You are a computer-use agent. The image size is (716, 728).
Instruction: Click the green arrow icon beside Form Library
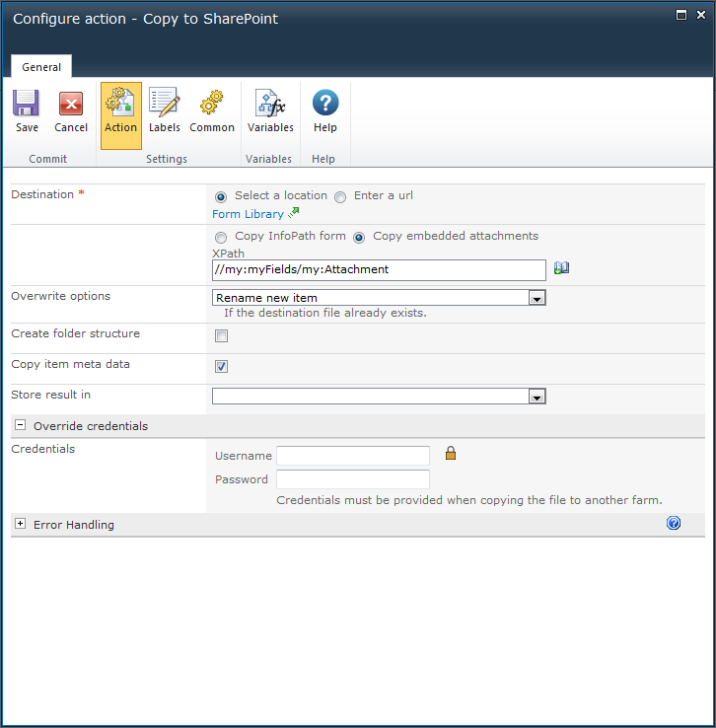coord(293,213)
